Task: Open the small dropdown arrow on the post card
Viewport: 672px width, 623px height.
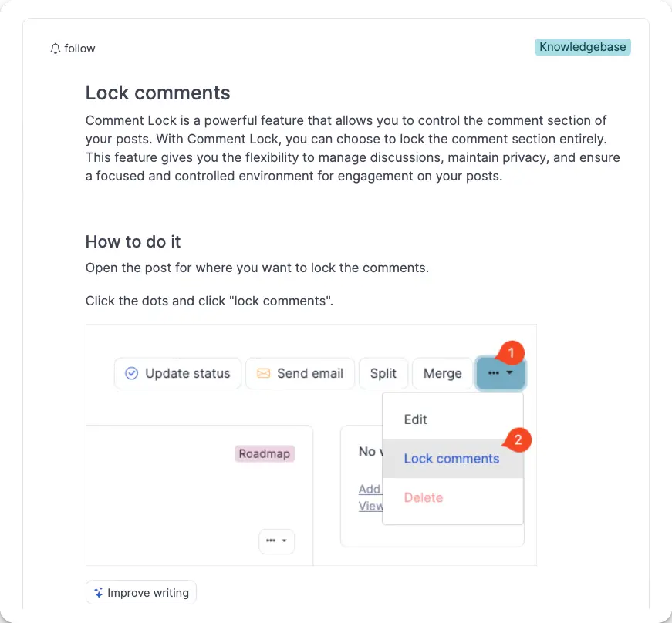Action: [x=283, y=541]
